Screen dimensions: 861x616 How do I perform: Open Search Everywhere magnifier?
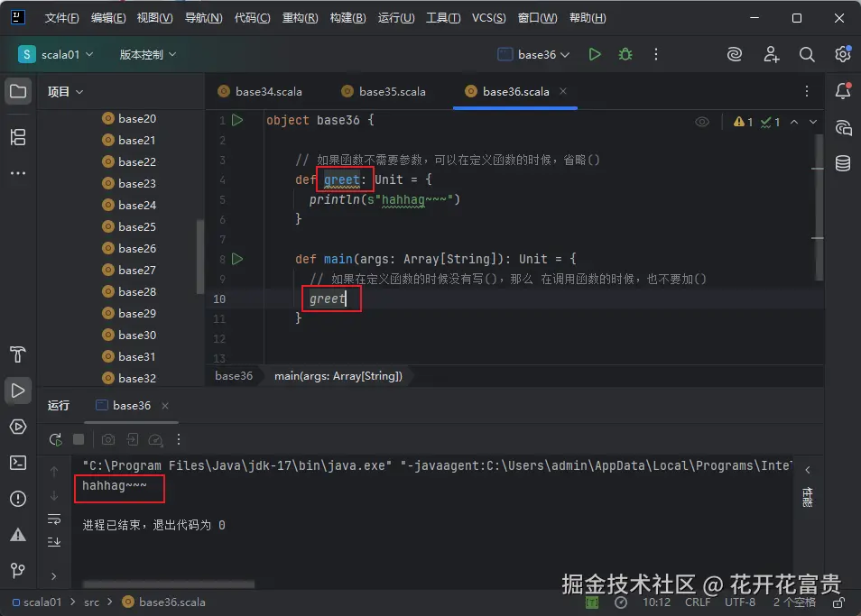[x=807, y=54]
